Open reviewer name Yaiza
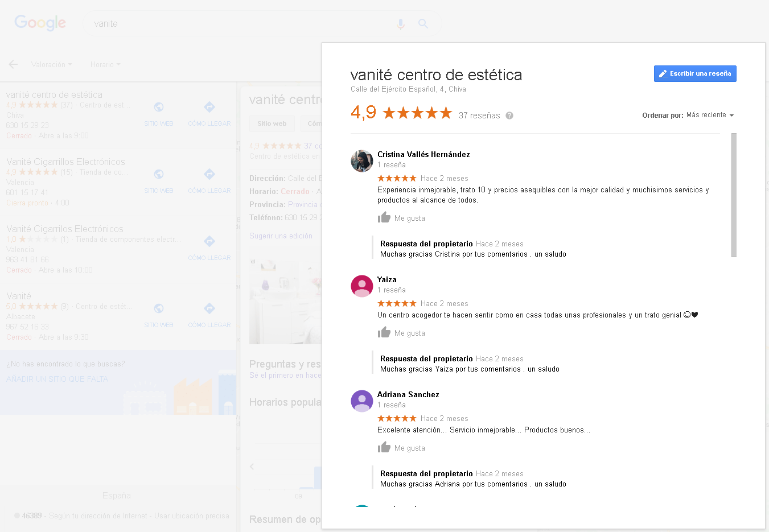 pos(387,279)
